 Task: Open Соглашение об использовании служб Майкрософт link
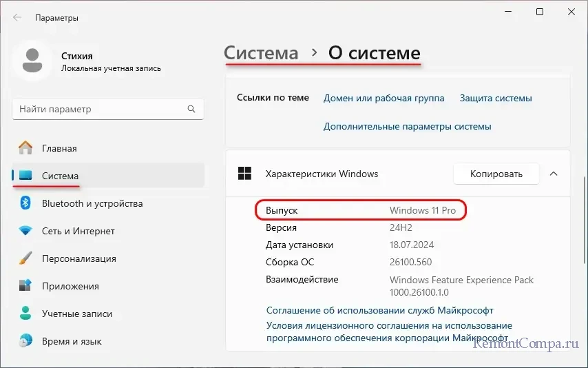(379, 311)
